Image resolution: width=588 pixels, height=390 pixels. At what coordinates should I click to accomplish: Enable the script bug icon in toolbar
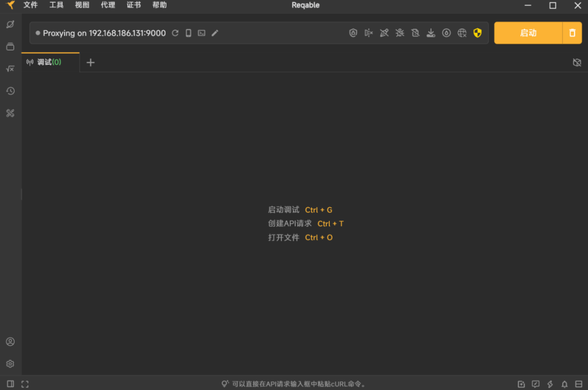[400, 33]
